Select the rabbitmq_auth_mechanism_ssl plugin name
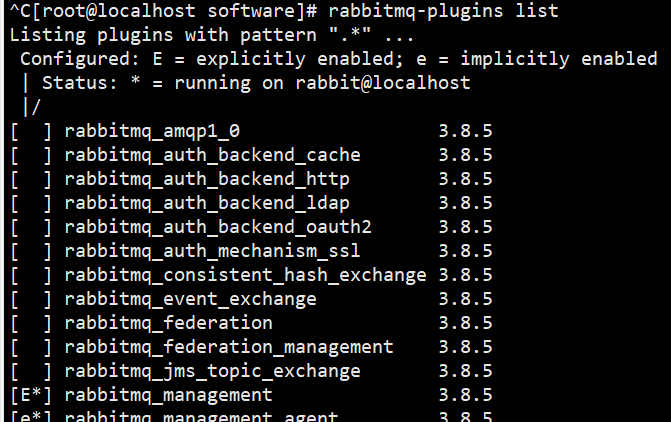671x422 pixels. 212,251
